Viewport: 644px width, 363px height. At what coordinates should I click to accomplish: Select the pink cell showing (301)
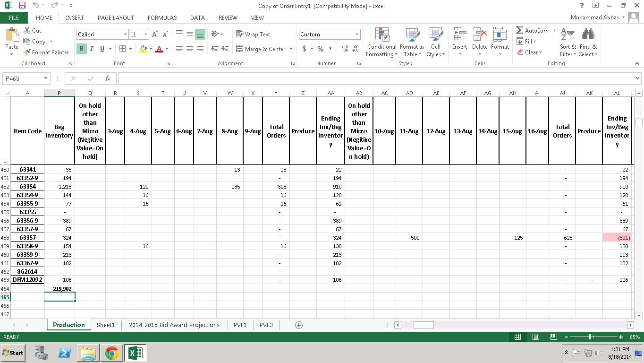coord(617,238)
